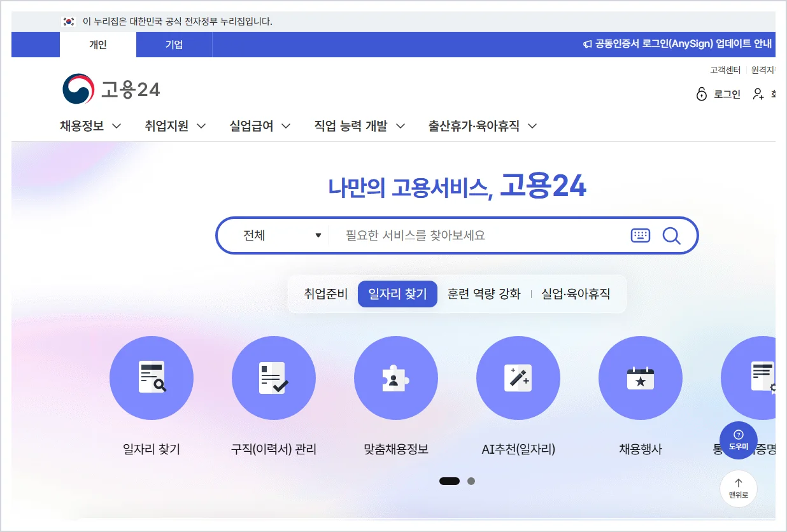787x532 pixels.
Task: Go to the second carousel page dot
Action: [x=471, y=481]
